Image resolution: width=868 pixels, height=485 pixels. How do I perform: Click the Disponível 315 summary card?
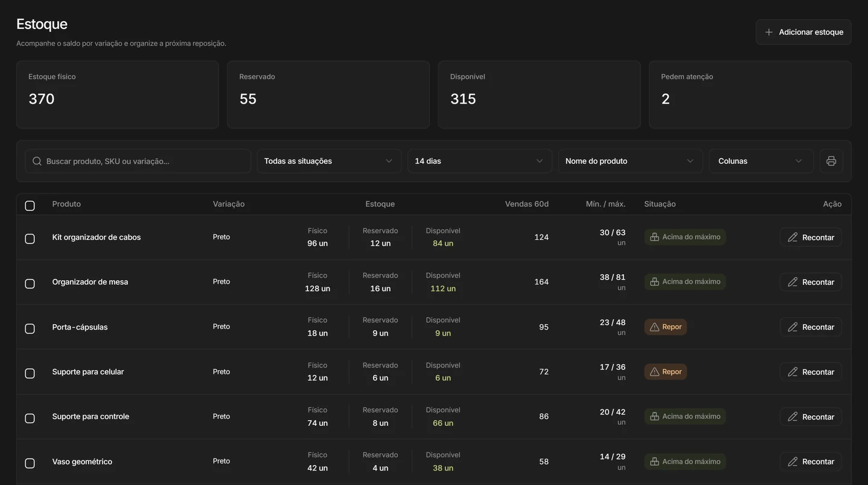(x=539, y=95)
